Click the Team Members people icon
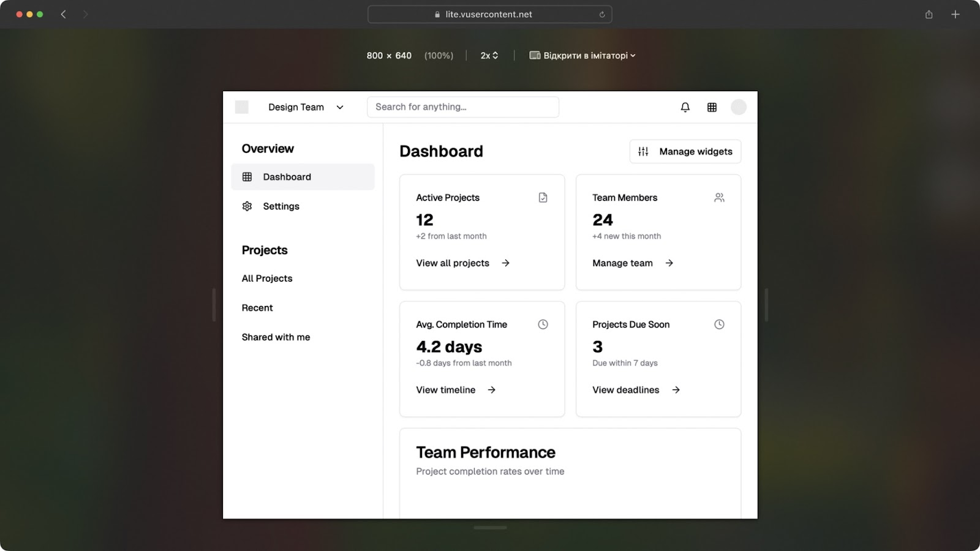The image size is (980, 551). point(719,198)
